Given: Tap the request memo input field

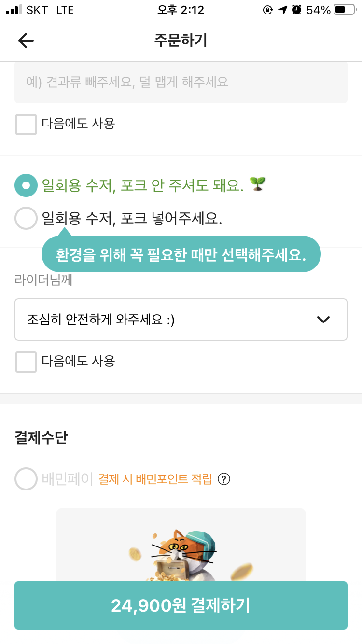Looking at the screenshot, I should (181, 83).
